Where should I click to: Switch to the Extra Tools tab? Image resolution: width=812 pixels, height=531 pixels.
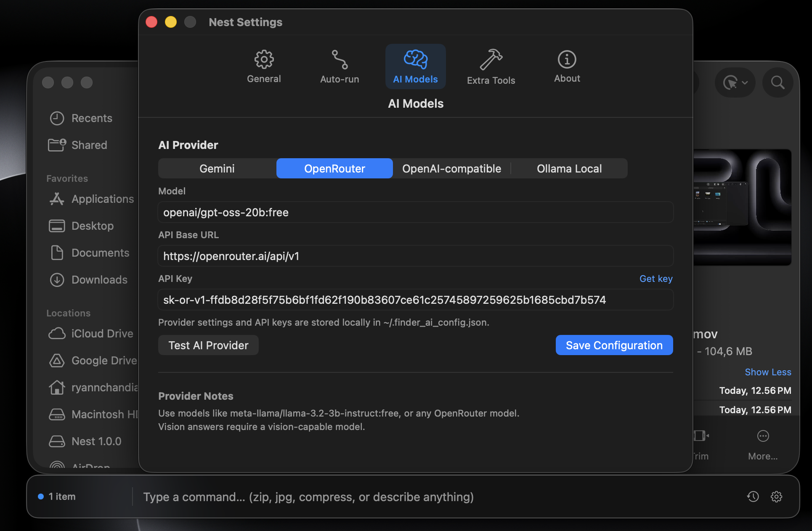point(491,66)
